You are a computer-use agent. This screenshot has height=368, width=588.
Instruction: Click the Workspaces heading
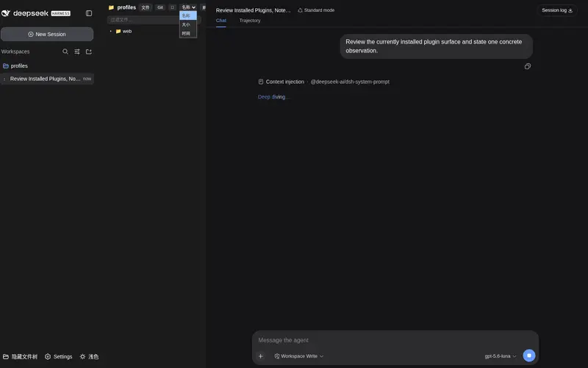click(x=15, y=52)
